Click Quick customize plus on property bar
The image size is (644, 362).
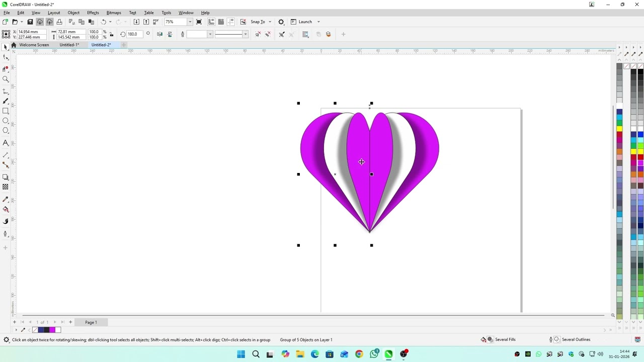click(x=344, y=34)
